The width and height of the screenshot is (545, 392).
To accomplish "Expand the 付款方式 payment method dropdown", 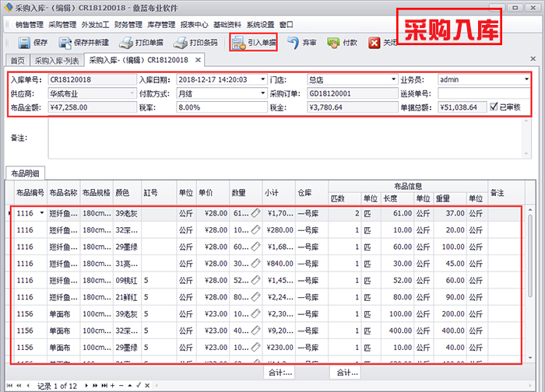I will point(262,93).
